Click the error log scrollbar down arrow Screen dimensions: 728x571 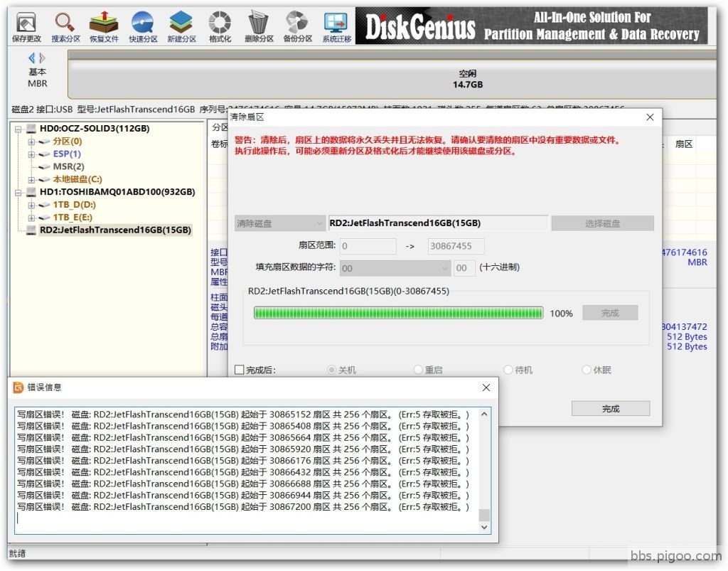tap(484, 527)
